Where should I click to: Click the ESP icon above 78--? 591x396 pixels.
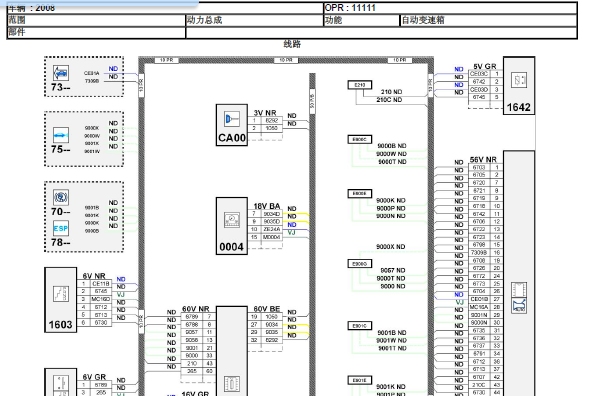coord(60,228)
